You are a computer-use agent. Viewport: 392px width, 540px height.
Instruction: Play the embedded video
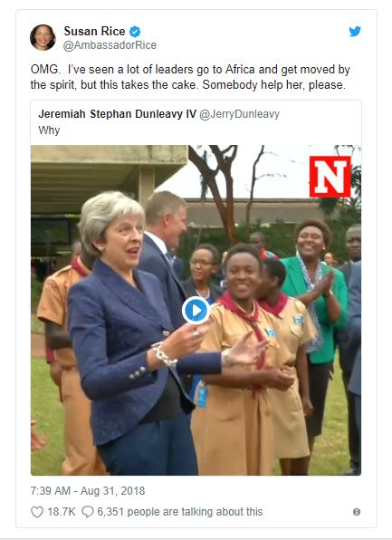pyautogui.click(x=196, y=310)
